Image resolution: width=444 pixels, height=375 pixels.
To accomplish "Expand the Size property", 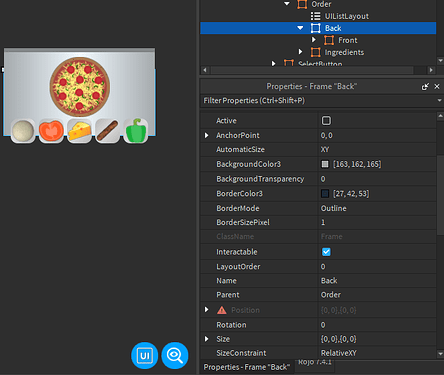I will tap(206, 339).
